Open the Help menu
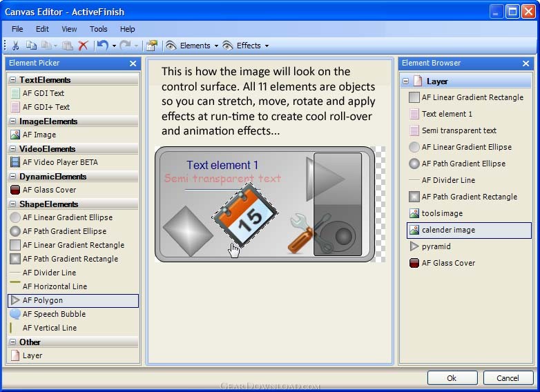This screenshot has height=392, width=540. [x=128, y=29]
